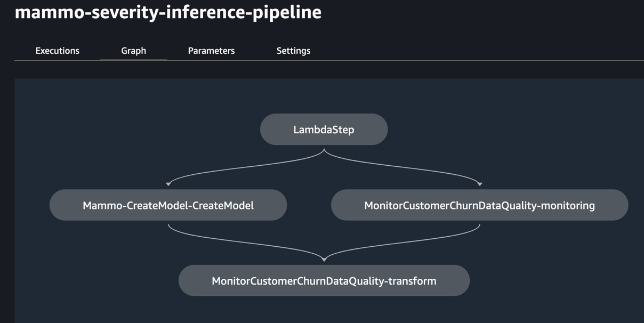This screenshot has height=323, width=644.
Task: Click the edge junction beneath LambdaStep
Action: pyautogui.click(x=324, y=150)
